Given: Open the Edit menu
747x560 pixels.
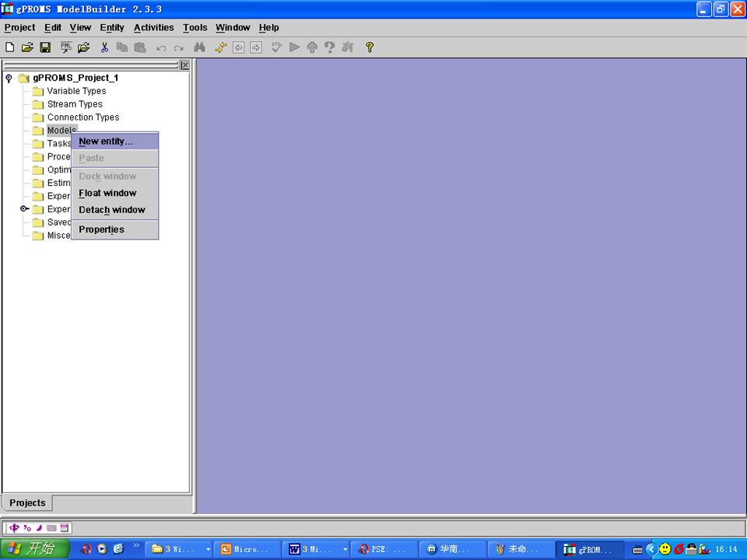Looking at the screenshot, I should coord(53,28).
